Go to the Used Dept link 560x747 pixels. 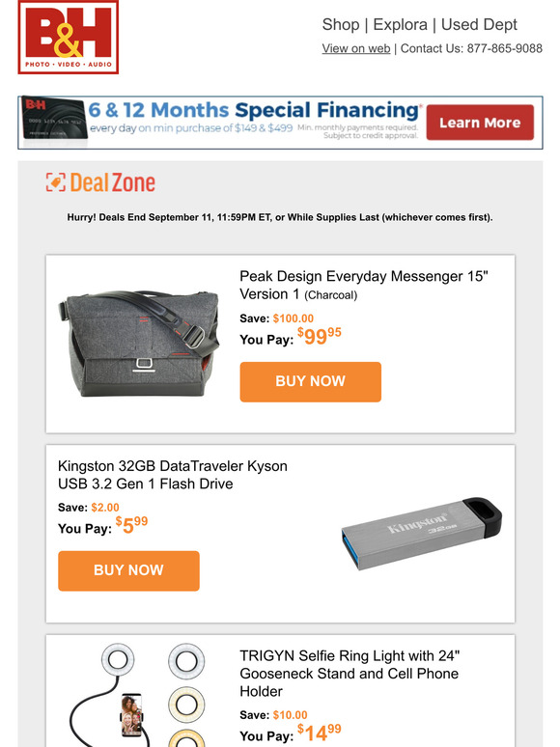(479, 24)
